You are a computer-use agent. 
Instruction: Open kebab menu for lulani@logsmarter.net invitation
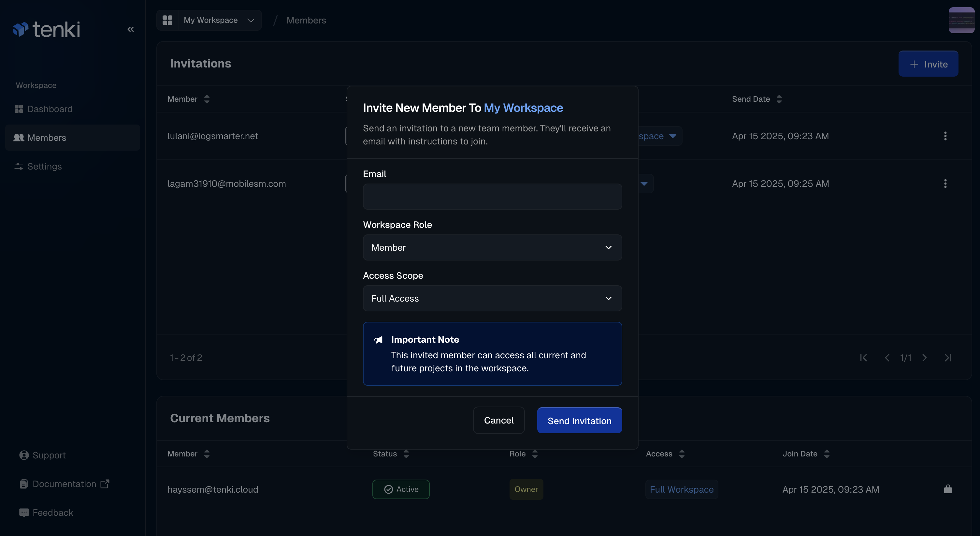coord(945,136)
